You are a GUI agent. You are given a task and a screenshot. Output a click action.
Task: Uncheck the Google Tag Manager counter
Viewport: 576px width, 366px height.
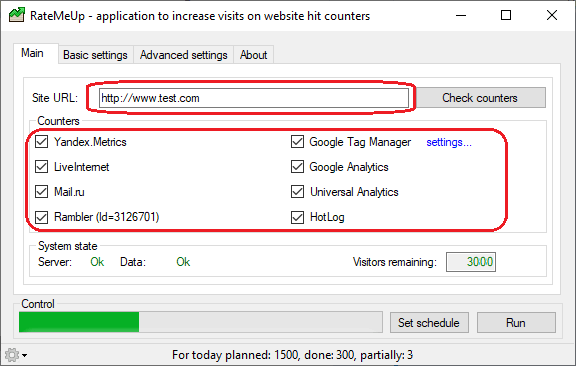297,142
